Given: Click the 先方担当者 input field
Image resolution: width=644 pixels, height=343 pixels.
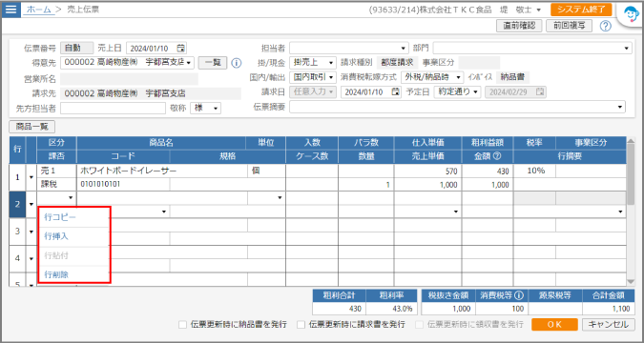Looking at the screenshot, I should [x=113, y=109].
